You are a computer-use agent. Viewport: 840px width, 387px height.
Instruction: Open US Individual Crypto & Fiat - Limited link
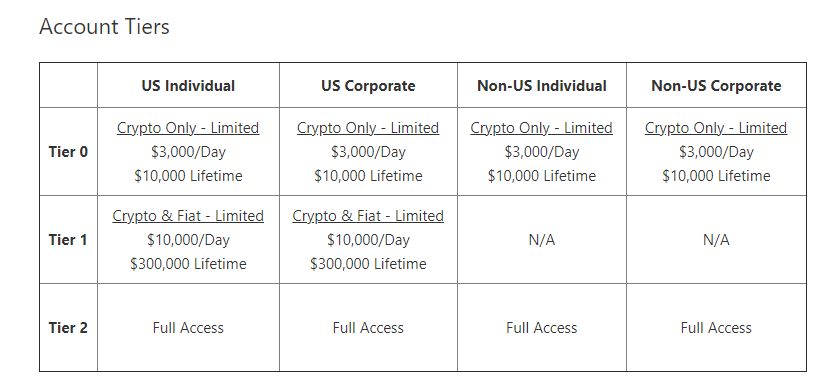tap(188, 216)
